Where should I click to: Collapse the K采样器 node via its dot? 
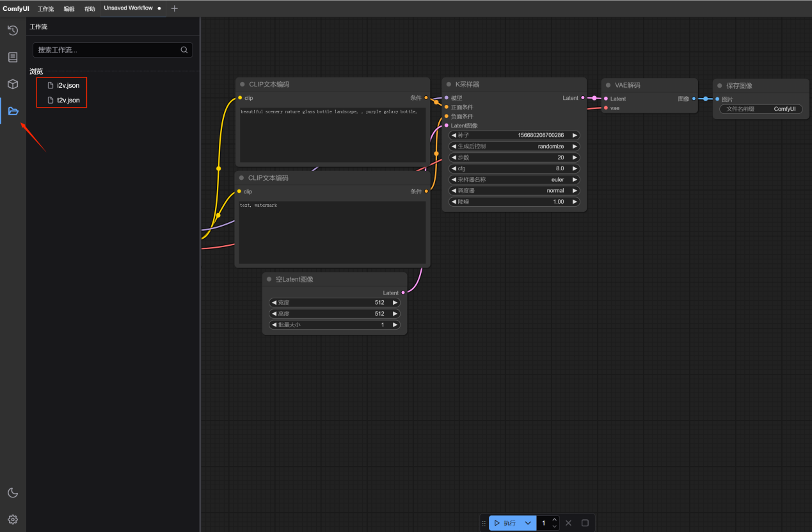449,85
